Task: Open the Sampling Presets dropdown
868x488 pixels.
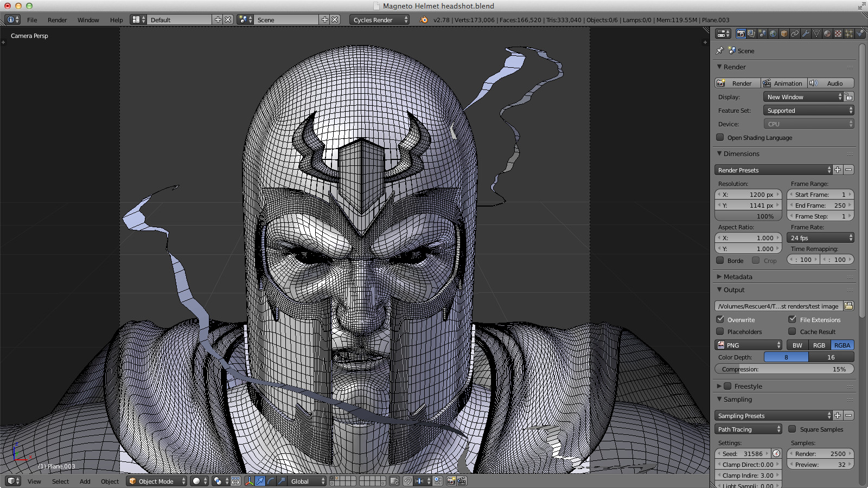Action: 773,415
